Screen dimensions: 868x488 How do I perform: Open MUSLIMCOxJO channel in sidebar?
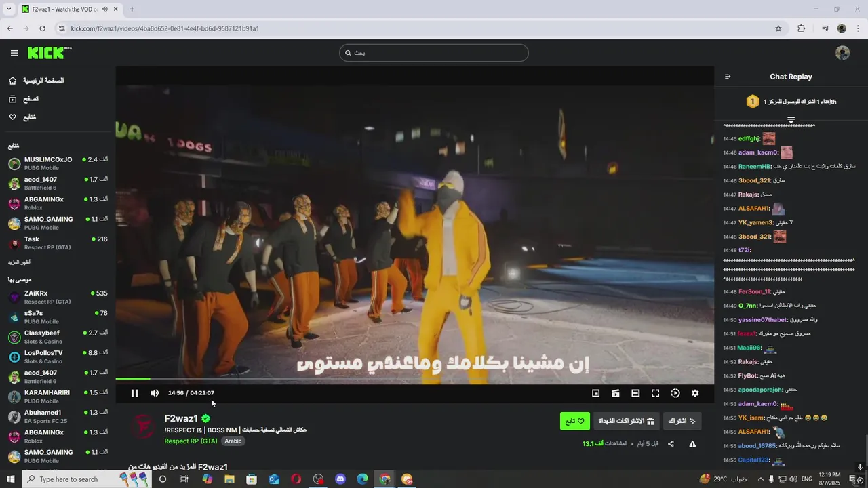tap(58, 163)
